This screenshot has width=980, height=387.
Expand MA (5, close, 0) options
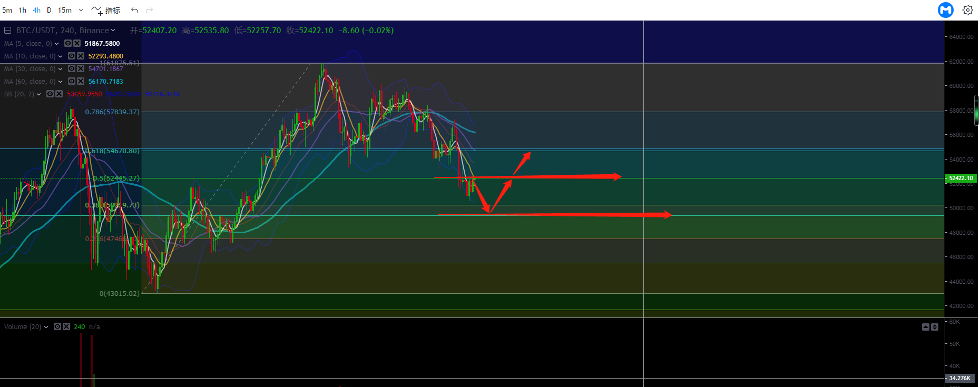[x=57, y=44]
